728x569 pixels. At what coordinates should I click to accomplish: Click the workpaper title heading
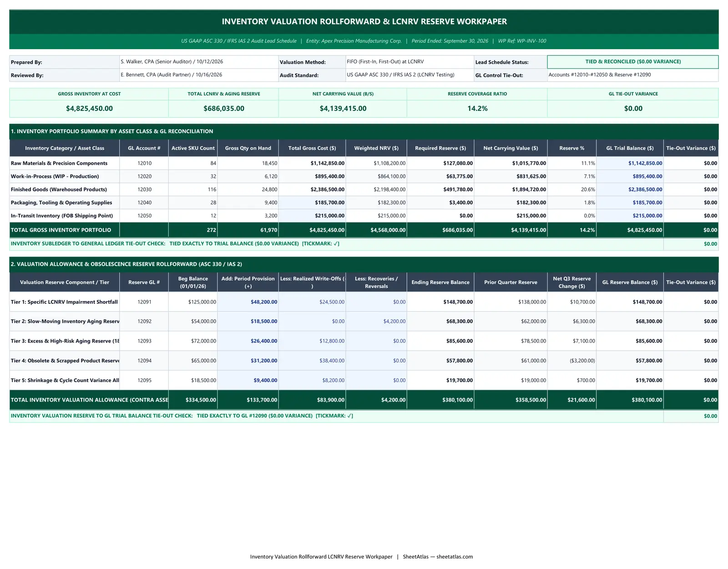(x=364, y=21)
